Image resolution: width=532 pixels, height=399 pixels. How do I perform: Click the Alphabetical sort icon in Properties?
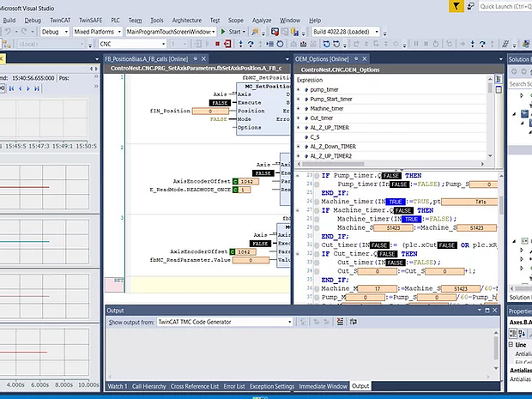pyautogui.click(x=522, y=334)
